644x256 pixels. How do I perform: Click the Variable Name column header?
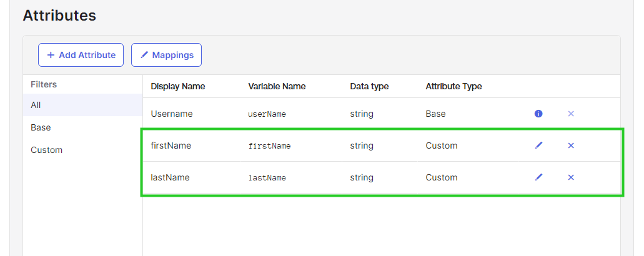point(277,87)
